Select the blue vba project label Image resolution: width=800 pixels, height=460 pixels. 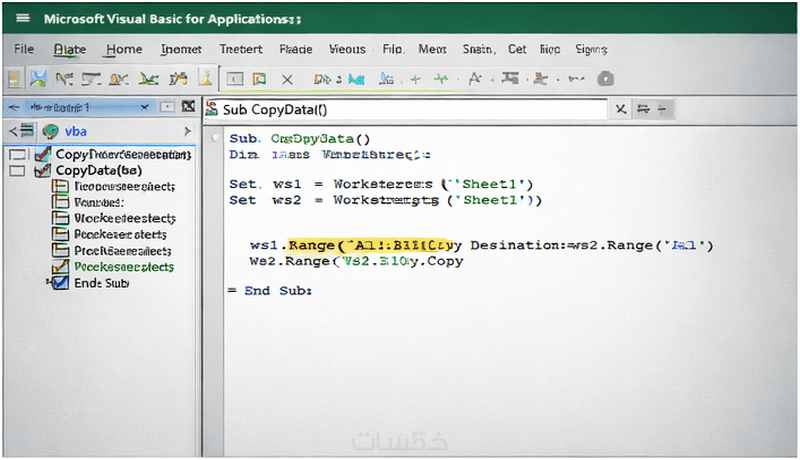(x=76, y=132)
